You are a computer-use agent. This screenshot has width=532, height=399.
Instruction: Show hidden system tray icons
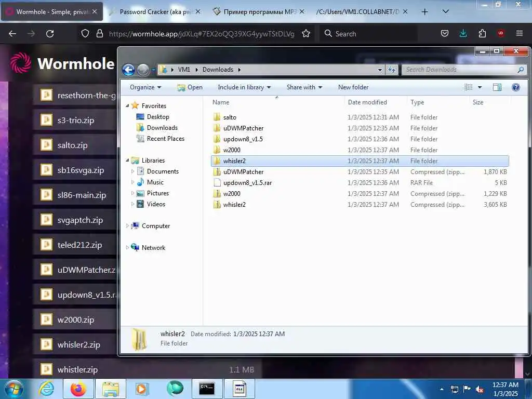click(442, 389)
